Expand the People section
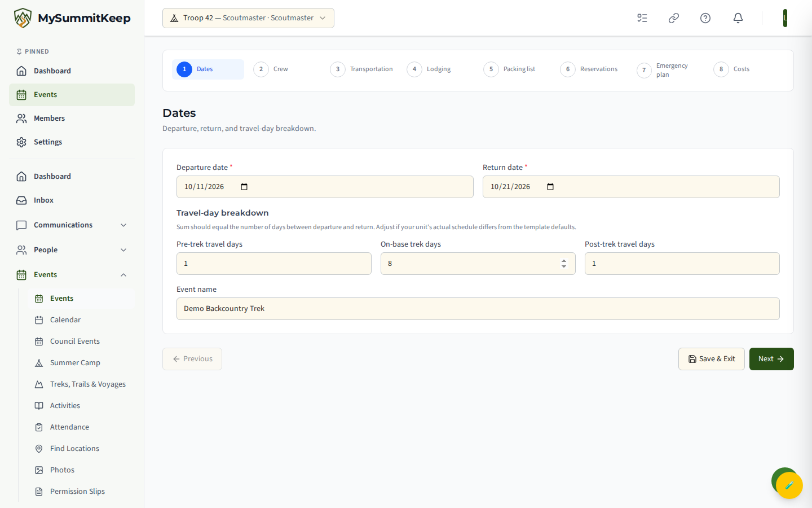Viewport: 812px width, 508px height. tap(72, 250)
